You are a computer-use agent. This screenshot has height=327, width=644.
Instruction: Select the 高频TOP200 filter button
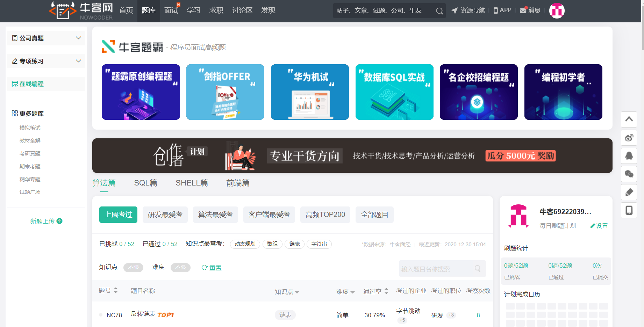325,215
